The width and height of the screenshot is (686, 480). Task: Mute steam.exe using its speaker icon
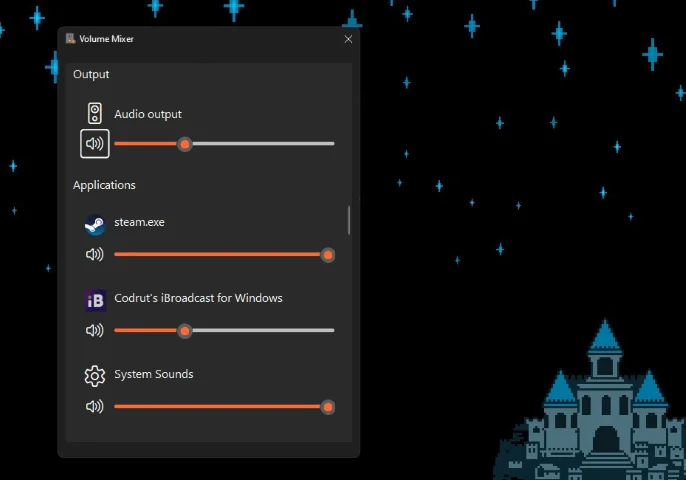coord(95,255)
